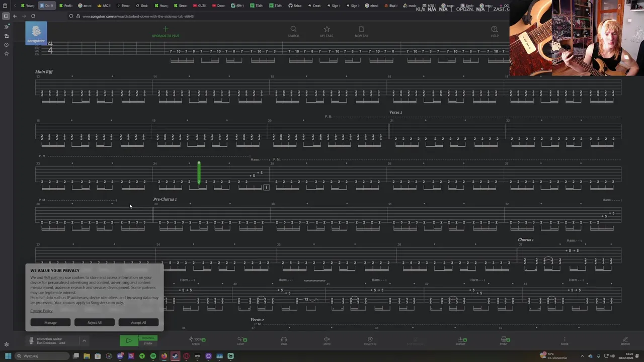
Task: Click the browser Back arrow
Action: pyautogui.click(x=15, y=16)
